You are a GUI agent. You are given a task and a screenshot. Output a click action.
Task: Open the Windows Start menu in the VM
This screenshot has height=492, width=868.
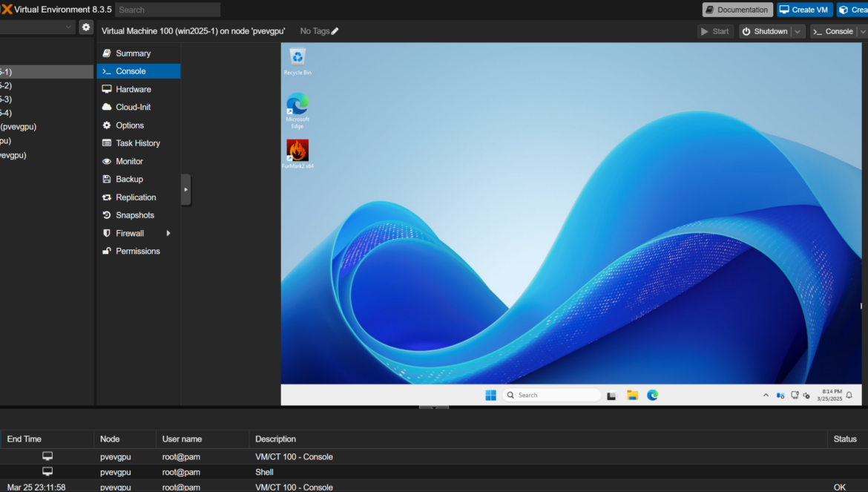pos(490,395)
